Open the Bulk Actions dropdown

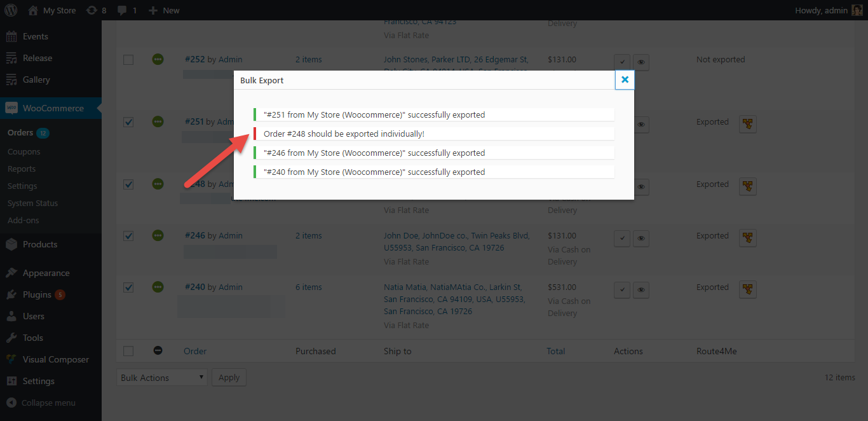(162, 377)
